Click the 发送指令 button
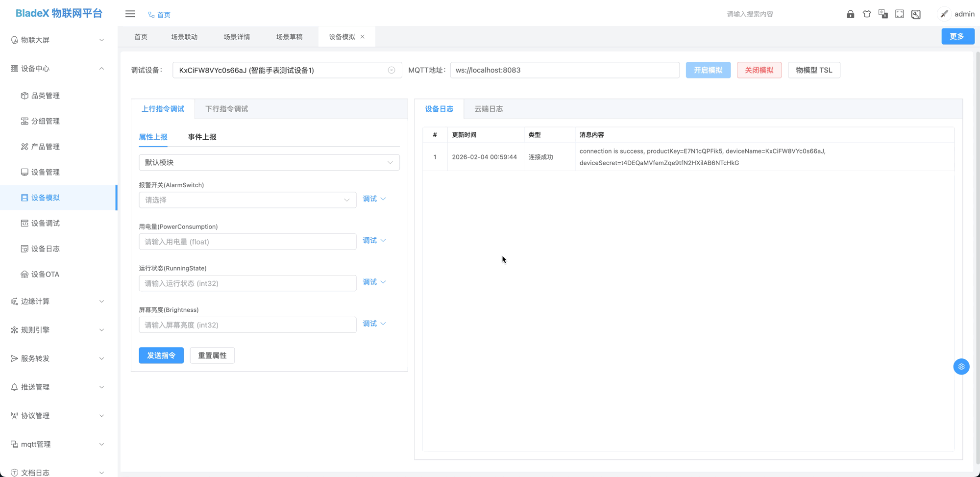The height and width of the screenshot is (477, 980). point(161,355)
